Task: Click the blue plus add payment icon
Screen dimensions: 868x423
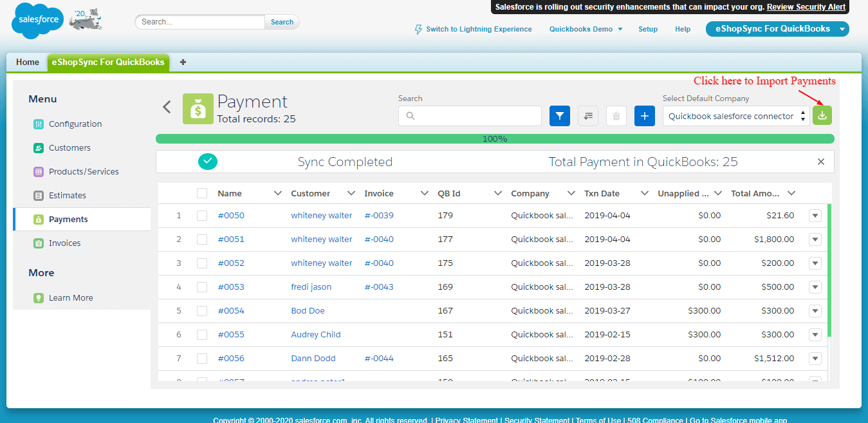Action: [x=644, y=116]
